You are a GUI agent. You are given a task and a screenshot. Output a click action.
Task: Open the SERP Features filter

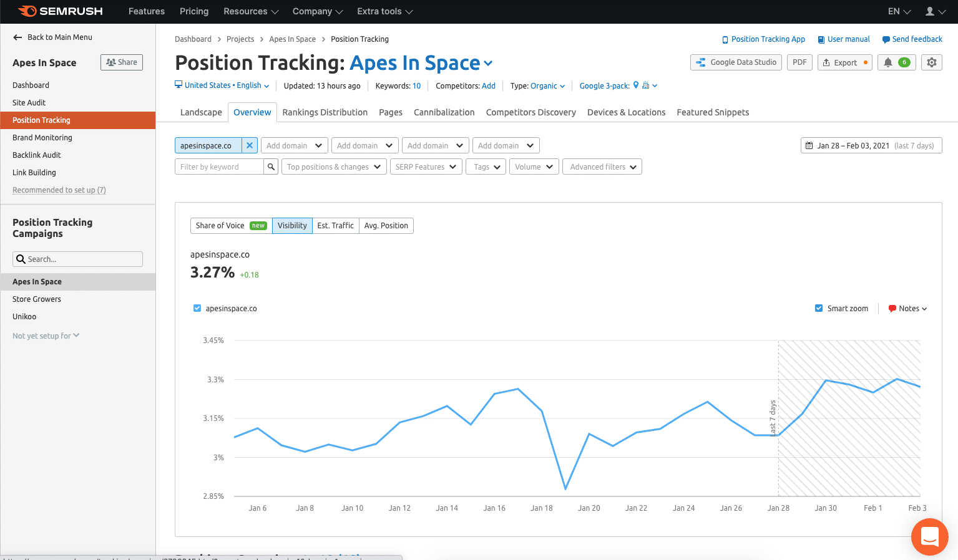coord(426,167)
